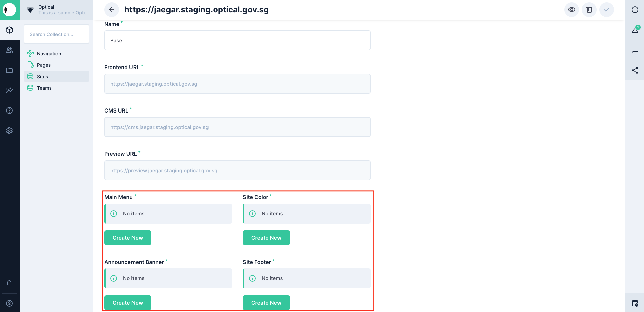Click the back arrow beside the site URL
Screen dimensions: 644x312
click(112, 10)
